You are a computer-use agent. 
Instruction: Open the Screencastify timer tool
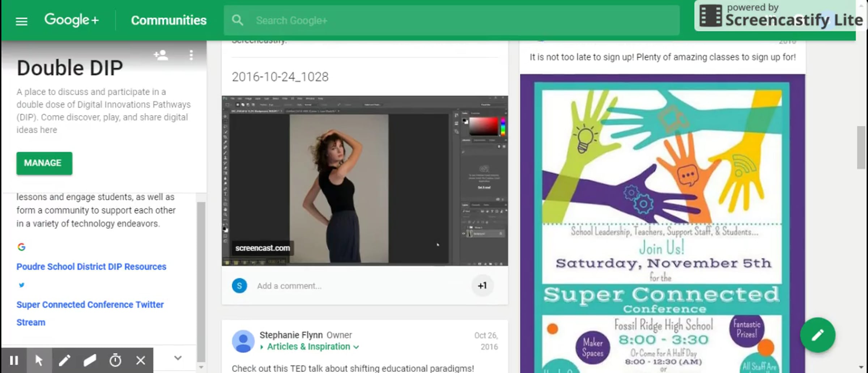point(115,360)
